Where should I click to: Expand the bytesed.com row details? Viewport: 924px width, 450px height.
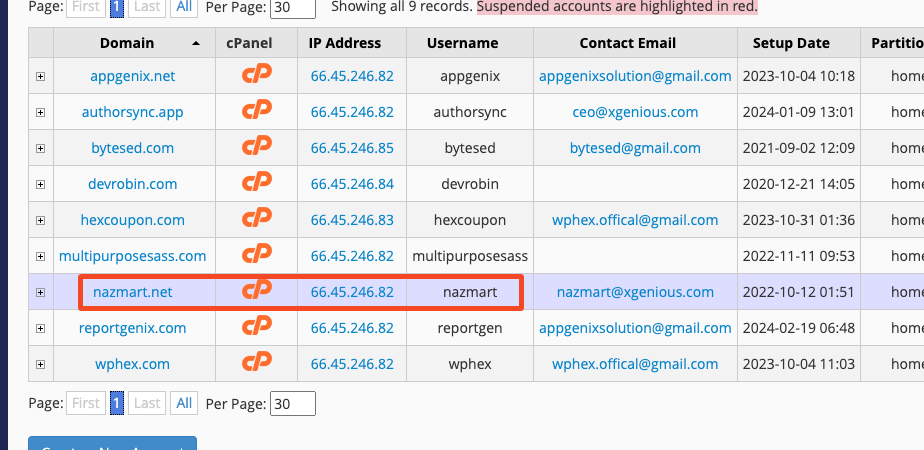(x=41, y=148)
